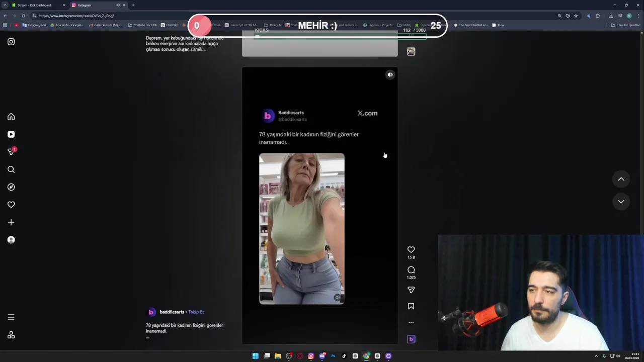
Task: Open the Instagram logo home link
Action: (11, 42)
